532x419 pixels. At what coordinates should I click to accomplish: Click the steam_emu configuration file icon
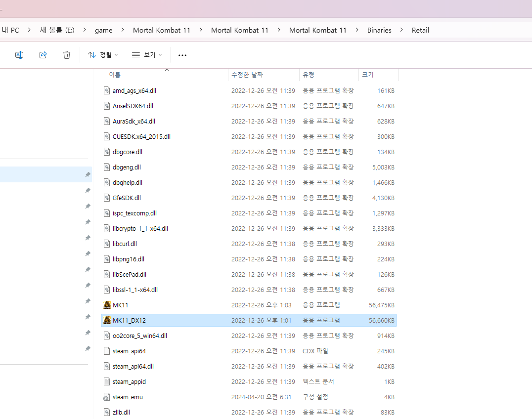coord(107,397)
